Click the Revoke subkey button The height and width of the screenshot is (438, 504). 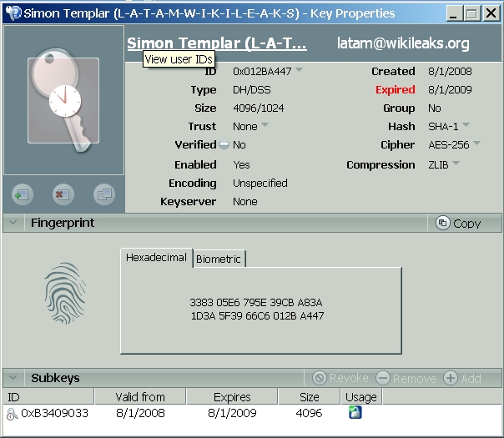click(340, 378)
